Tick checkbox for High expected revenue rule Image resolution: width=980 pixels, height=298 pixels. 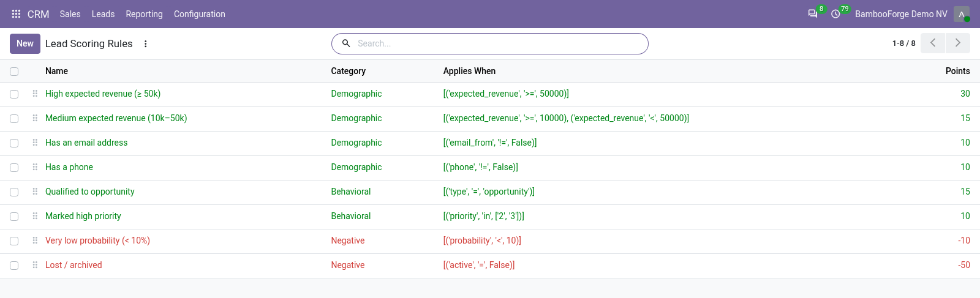tap(14, 94)
